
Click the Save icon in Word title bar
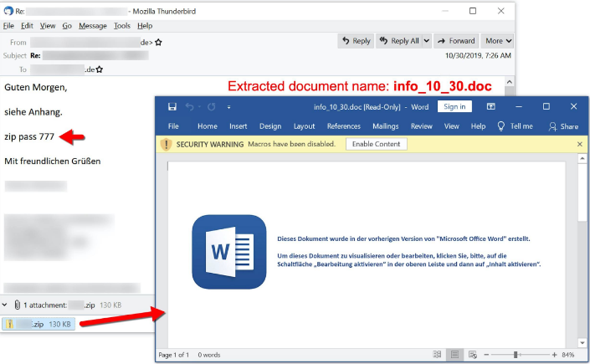[x=172, y=107]
